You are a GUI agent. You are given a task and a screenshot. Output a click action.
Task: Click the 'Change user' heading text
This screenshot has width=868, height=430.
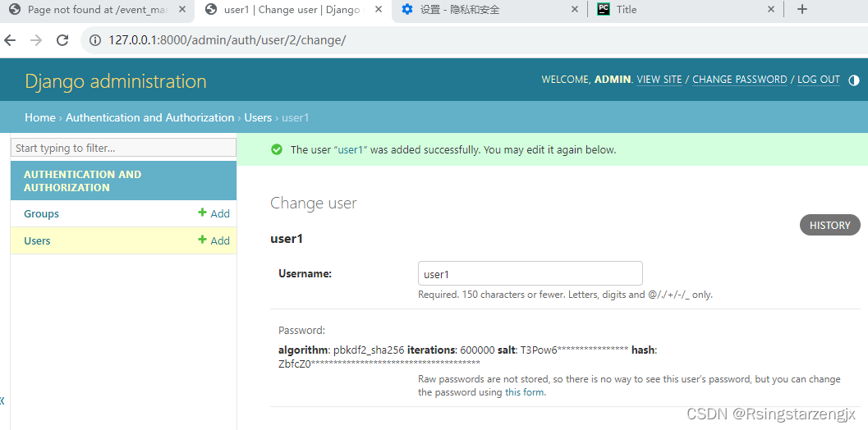pos(314,204)
